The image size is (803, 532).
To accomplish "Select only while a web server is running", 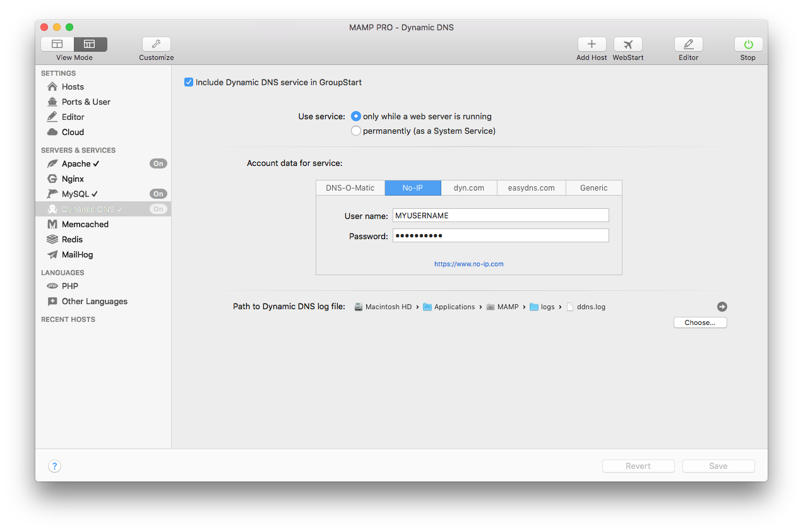I will [356, 116].
